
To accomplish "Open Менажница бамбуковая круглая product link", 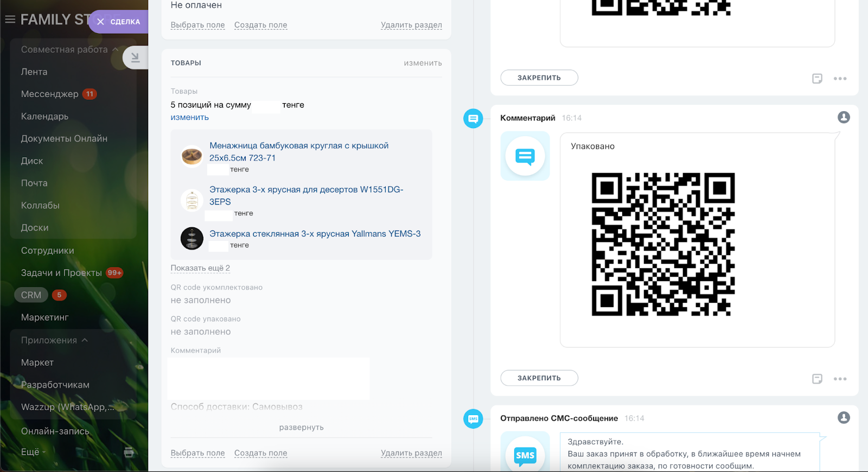I will (x=299, y=151).
